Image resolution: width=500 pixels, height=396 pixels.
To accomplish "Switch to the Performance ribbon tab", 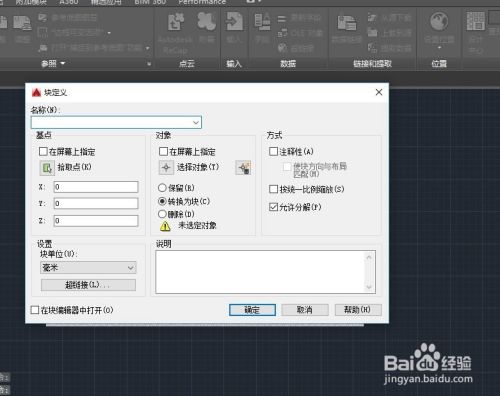I will coord(202,2).
